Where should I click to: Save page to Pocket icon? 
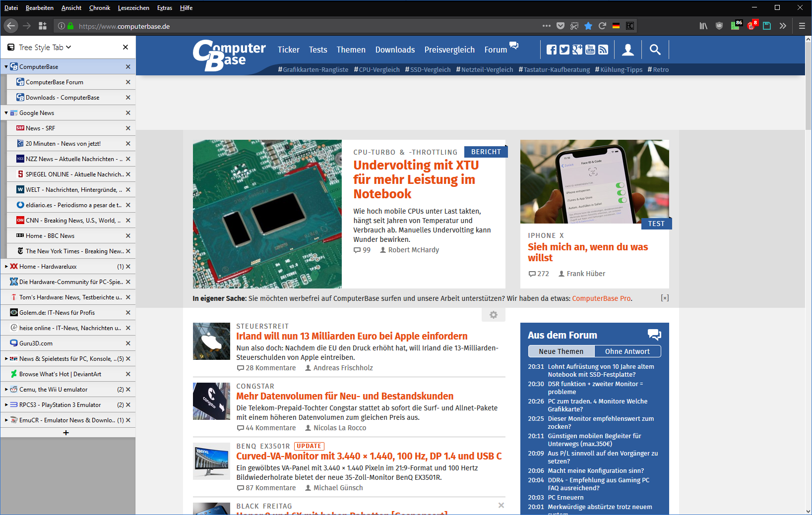[561, 26]
